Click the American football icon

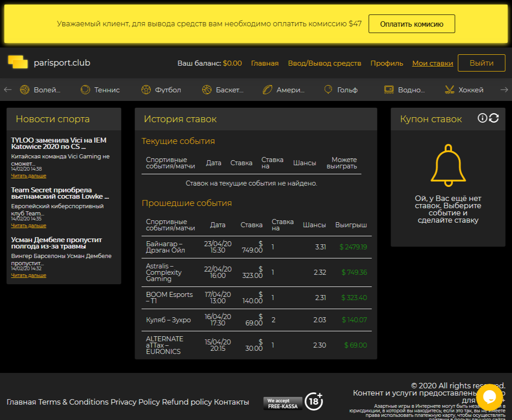click(267, 89)
